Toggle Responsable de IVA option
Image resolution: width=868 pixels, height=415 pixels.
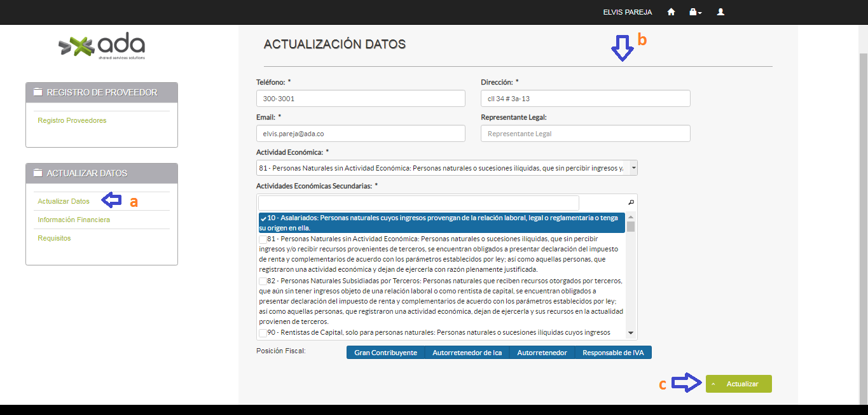click(x=613, y=353)
